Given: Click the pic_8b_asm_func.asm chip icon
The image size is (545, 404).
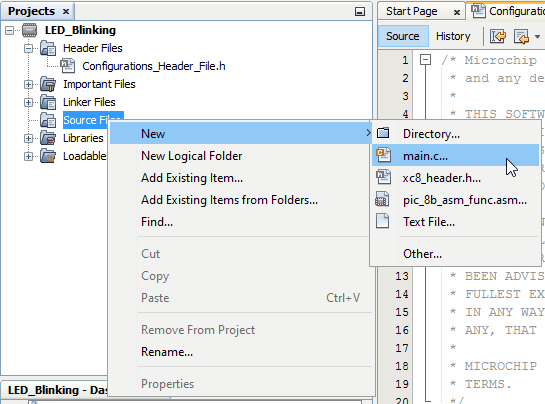Looking at the screenshot, I should click(383, 200).
